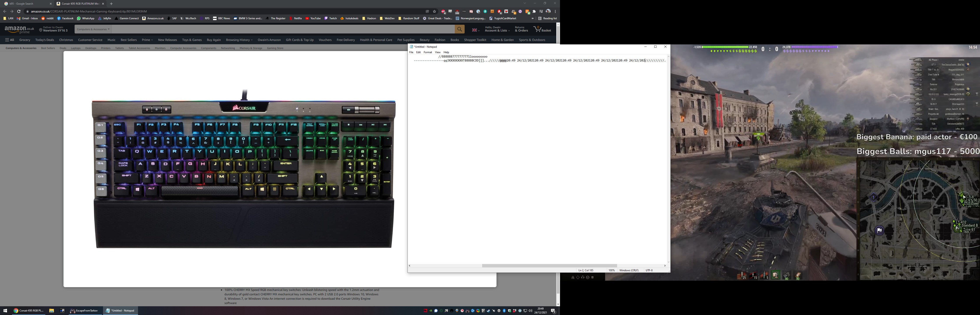
Task: Open the reddit bookmark
Action: (47, 18)
